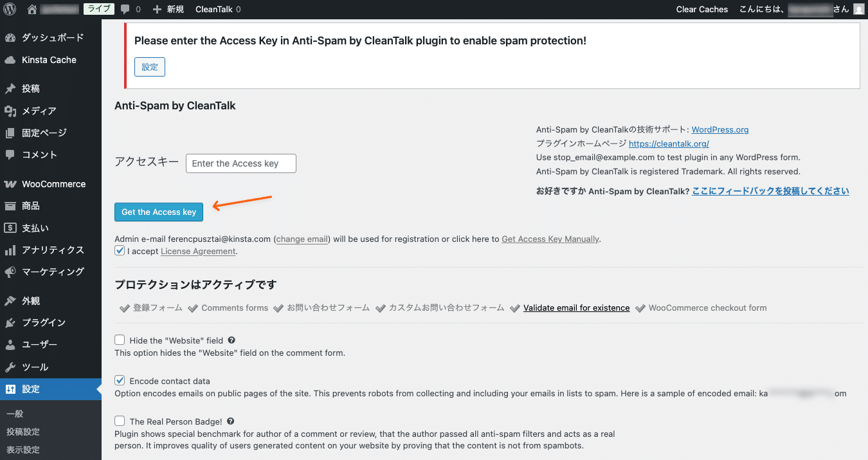868x460 pixels.
Task: Click the Enter the Access key input field
Action: coord(240,163)
